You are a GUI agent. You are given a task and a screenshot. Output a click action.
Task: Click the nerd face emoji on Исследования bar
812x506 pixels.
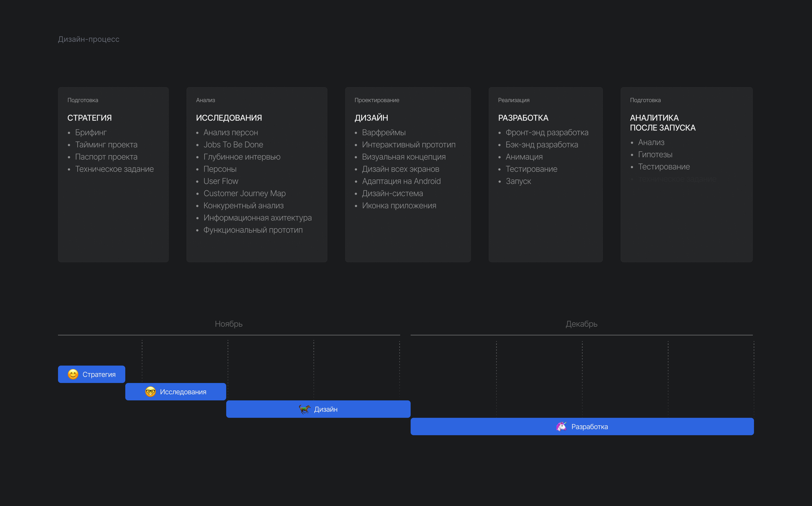coord(150,391)
